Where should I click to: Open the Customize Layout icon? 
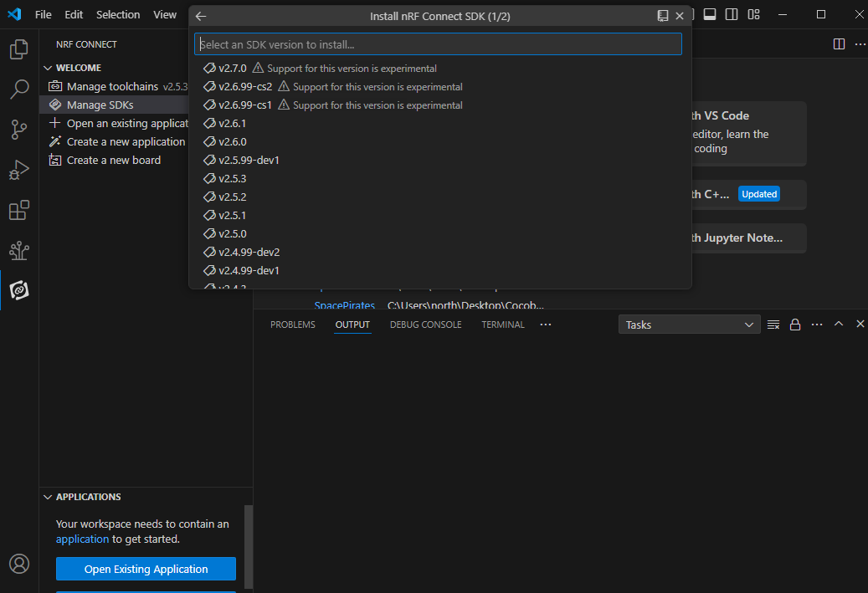(753, 14)
